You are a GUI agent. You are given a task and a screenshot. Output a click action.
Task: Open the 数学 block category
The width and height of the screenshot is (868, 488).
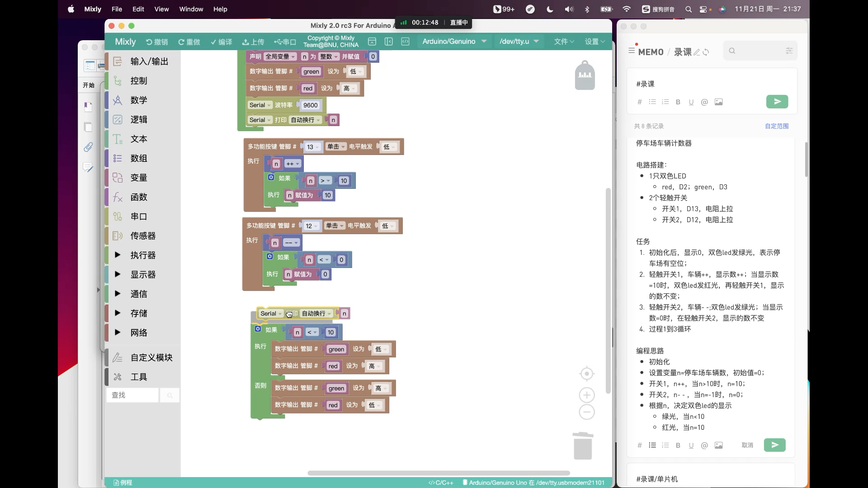point(139,100)
